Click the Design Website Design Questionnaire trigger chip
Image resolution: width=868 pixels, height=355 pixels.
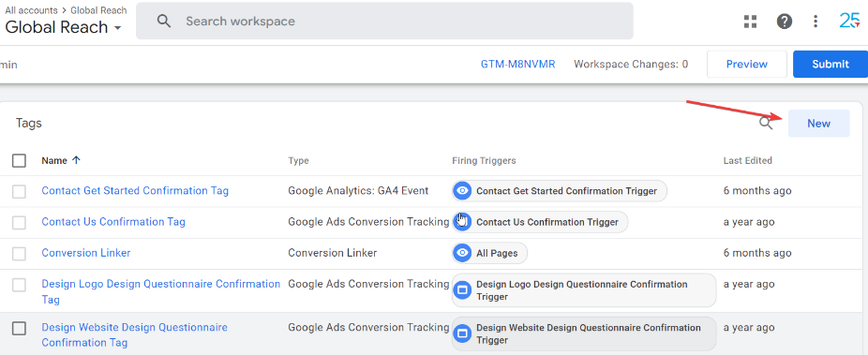coord(584,333)
